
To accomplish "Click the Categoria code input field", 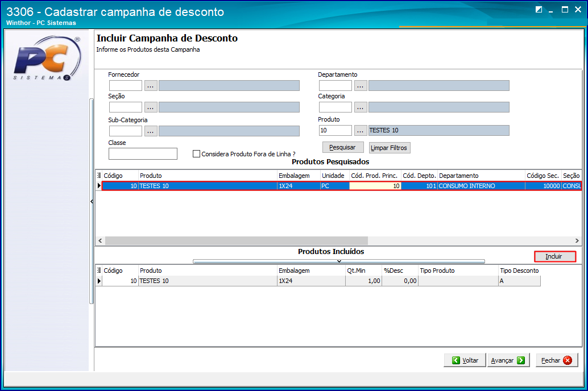I will [336, 107].
